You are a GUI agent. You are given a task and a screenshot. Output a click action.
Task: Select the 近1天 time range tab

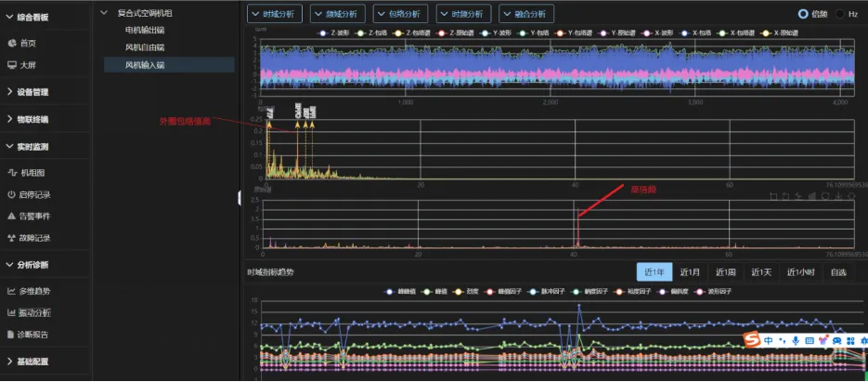click(x=761, y=272)
